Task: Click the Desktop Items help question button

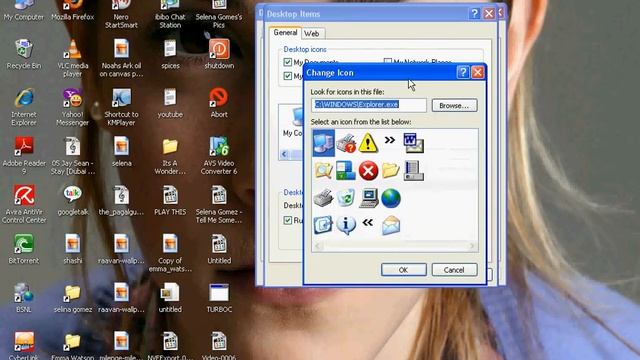Action: click(474, 14)
